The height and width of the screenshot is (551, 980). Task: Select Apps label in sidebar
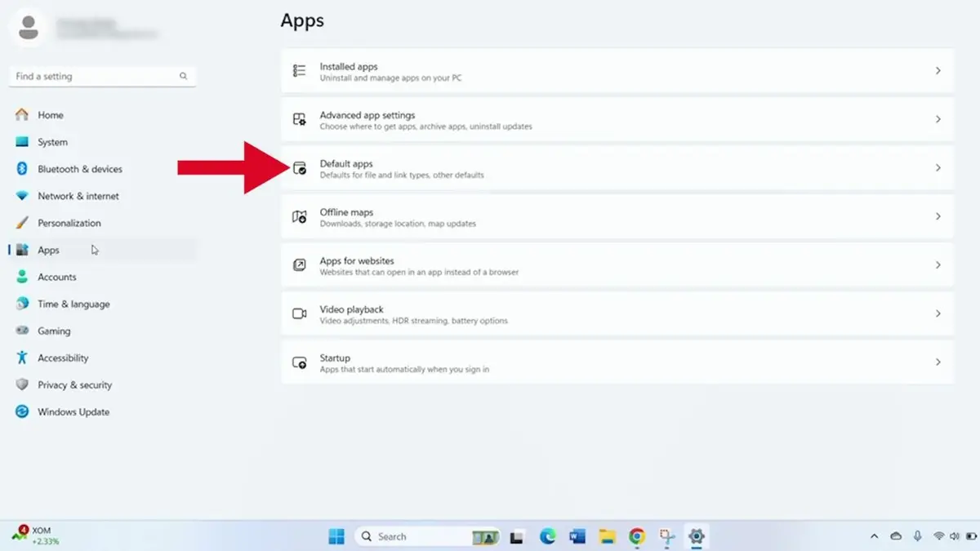(x=48, y=251)
